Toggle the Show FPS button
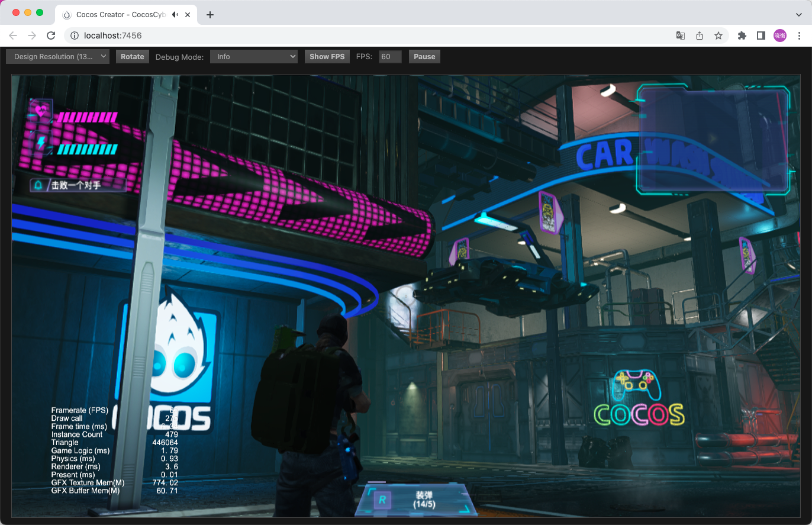The image size is (812, 525). pos(327,57)
